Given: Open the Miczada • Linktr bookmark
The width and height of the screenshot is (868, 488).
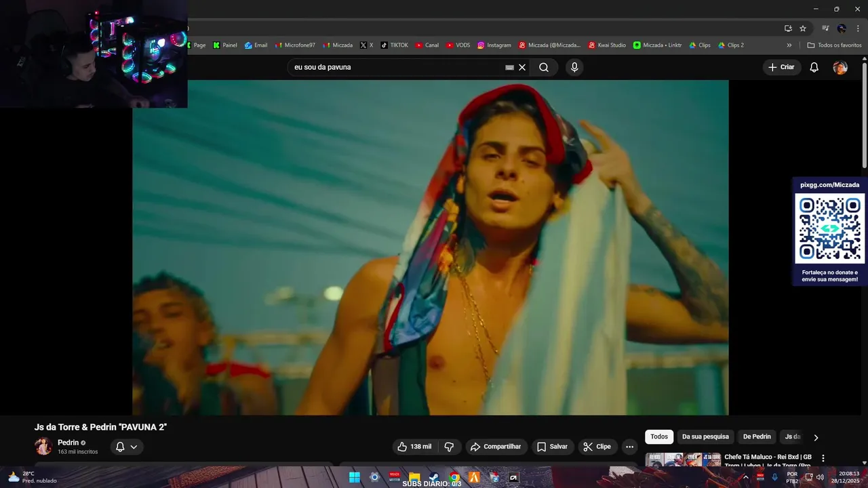Looking at the screenshot, I should point(658,45).
